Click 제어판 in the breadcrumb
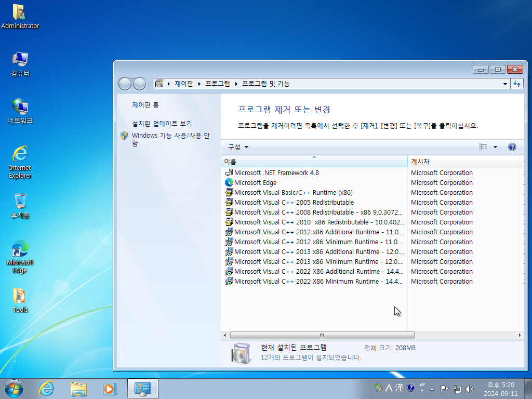 point(183,84)
